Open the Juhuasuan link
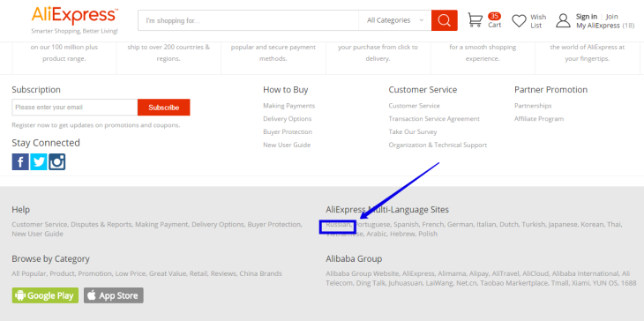The image size is (644, 321). coord(405,283)
